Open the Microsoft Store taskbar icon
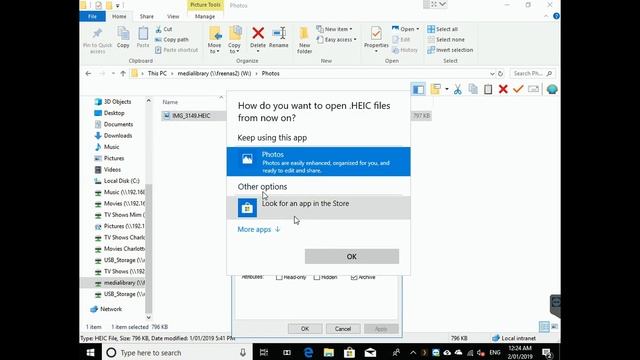This screenshot has height=360, width=640. tap(349, 352)
